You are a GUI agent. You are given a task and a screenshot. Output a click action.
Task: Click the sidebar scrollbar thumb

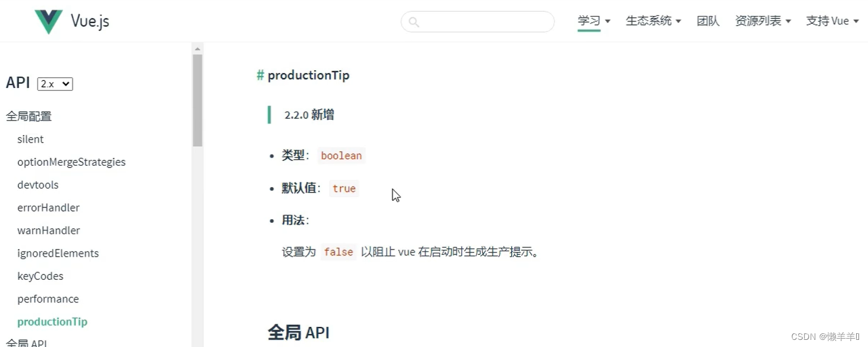click(198, 100)
